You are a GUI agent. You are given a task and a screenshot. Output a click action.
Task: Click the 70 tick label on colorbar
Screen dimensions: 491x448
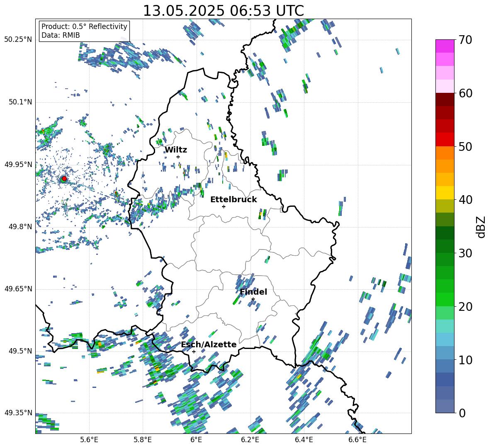point(465,40)
